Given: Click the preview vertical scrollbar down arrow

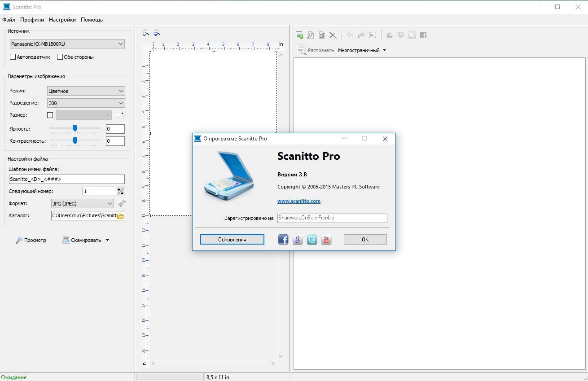Looking at the screenshot, I should (x=281, y=356).
